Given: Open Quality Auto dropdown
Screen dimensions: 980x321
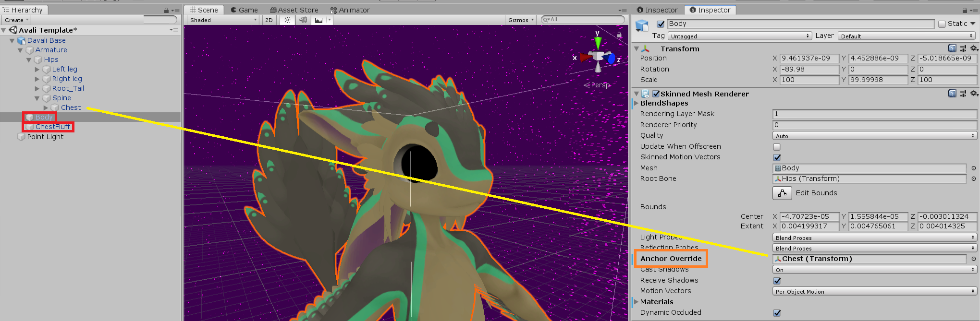Looking at the screenshot, I should pyautogui.click(x=874, y=136).
